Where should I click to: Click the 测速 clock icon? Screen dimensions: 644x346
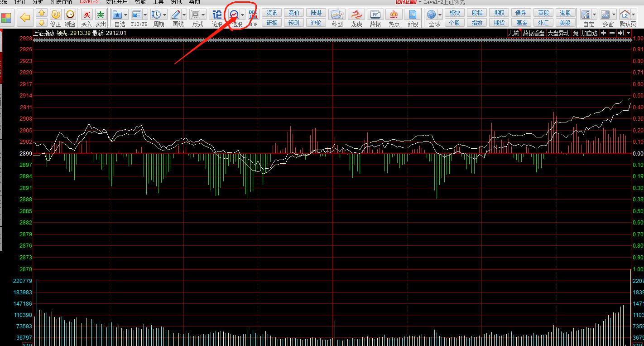pyautogui.click(x=70, y=15)
